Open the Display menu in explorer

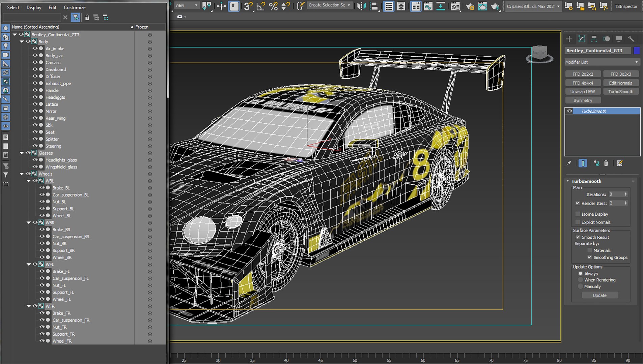coord(34,7)
